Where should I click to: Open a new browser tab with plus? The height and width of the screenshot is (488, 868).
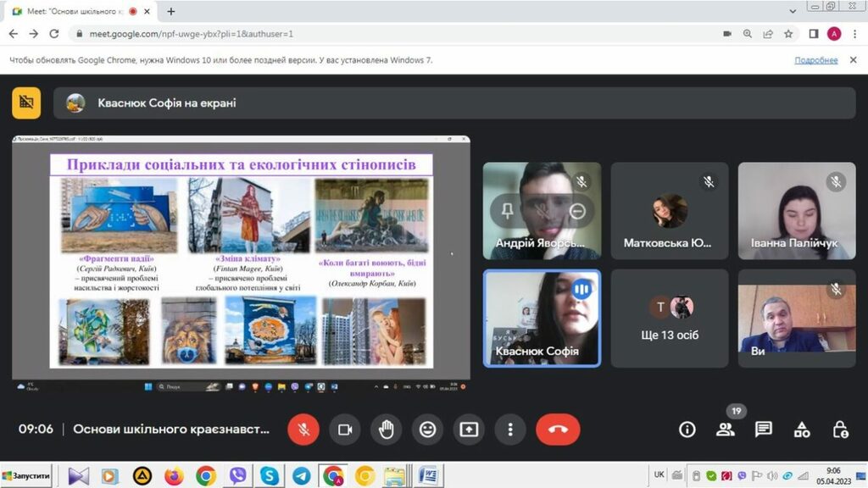[x=171, y=12]
